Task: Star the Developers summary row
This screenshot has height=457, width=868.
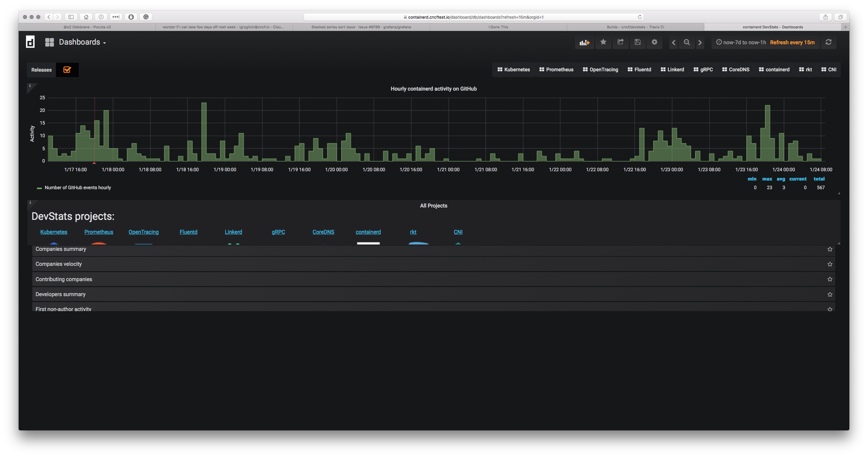Action: click(x=830, y=294)
